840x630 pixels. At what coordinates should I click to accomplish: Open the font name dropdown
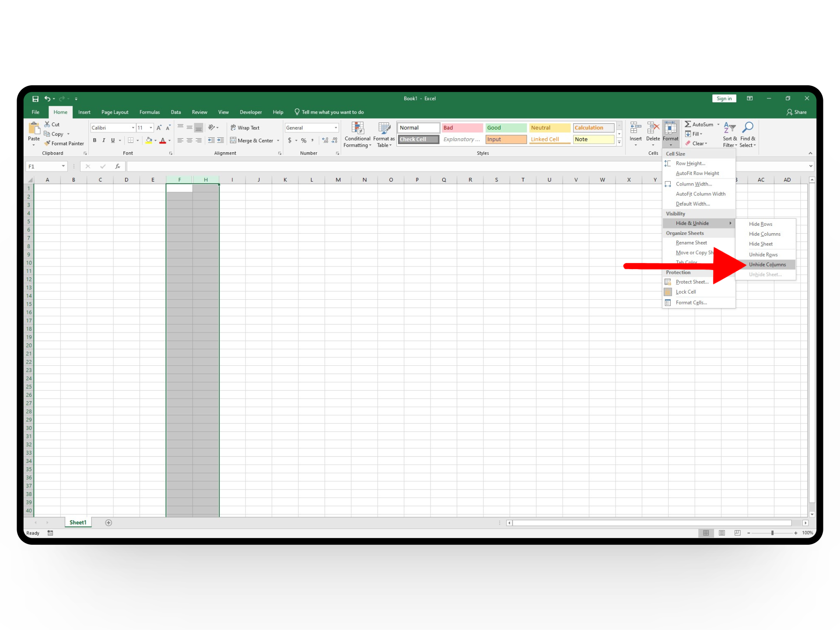133,128
